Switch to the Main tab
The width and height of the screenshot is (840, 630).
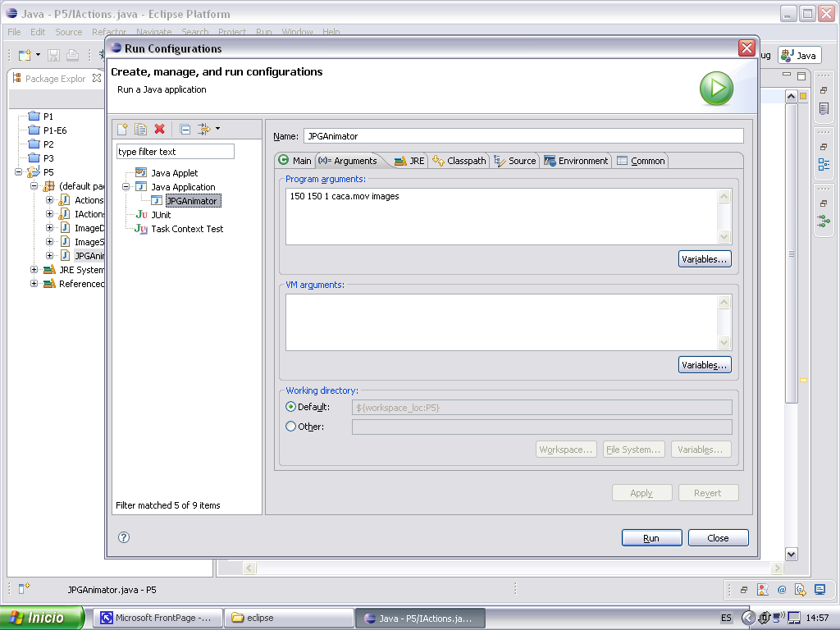(x=294, y=161)
